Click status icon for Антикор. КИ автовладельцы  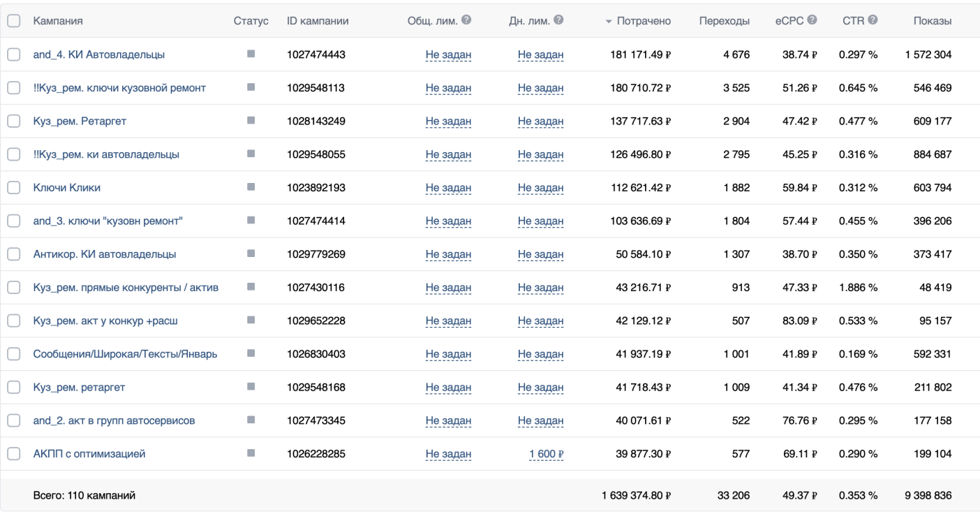(251, 254)
